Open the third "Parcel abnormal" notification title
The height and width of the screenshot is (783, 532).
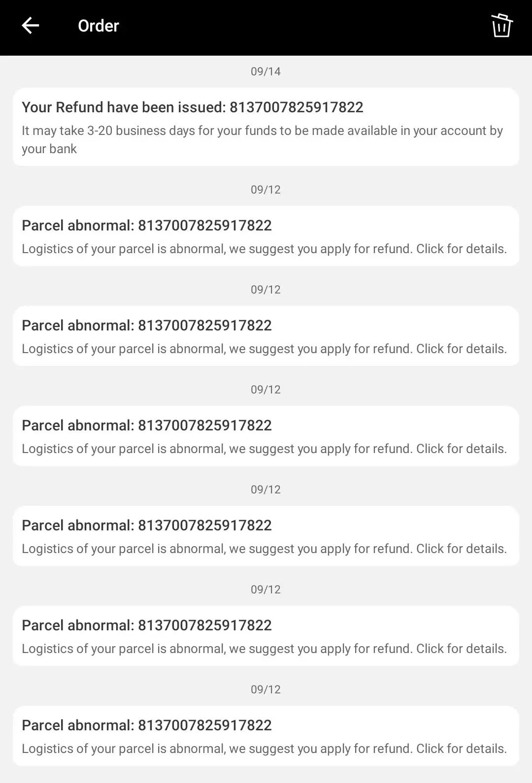point(147,425)
